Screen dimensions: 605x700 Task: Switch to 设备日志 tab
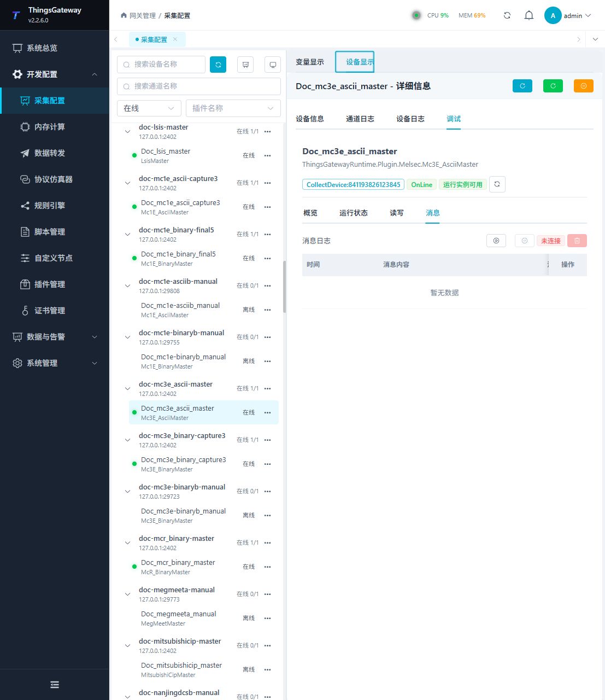tap(410, 119)
